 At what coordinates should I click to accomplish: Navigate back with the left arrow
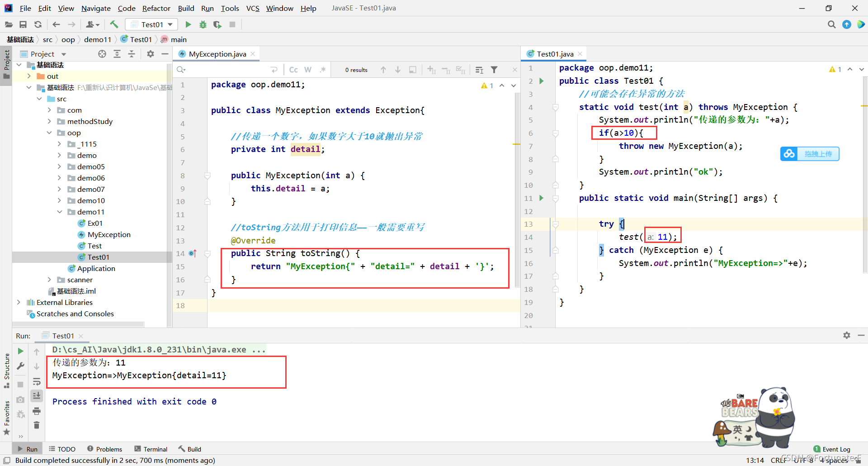[x=56, y=24]
